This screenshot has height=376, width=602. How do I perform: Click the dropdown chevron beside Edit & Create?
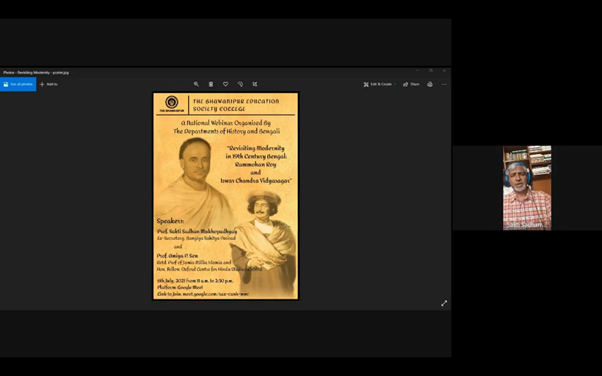pos(395,84)
